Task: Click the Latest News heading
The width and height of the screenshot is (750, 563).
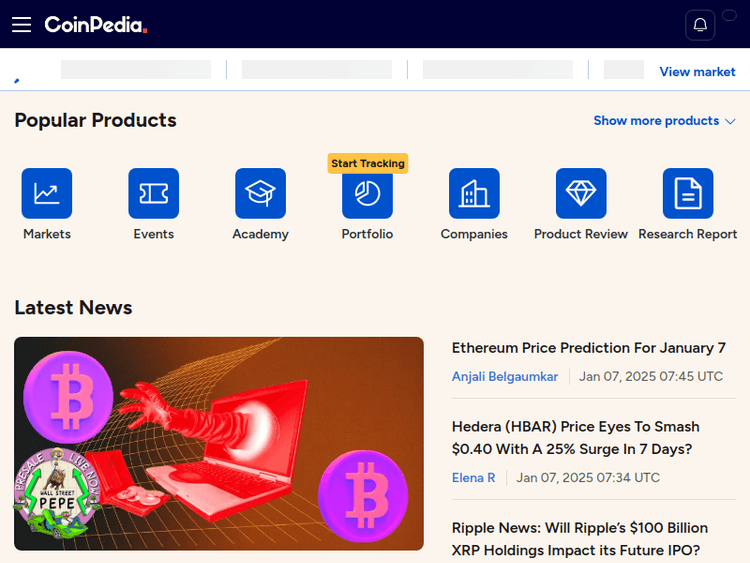Action: pos(73,308)
